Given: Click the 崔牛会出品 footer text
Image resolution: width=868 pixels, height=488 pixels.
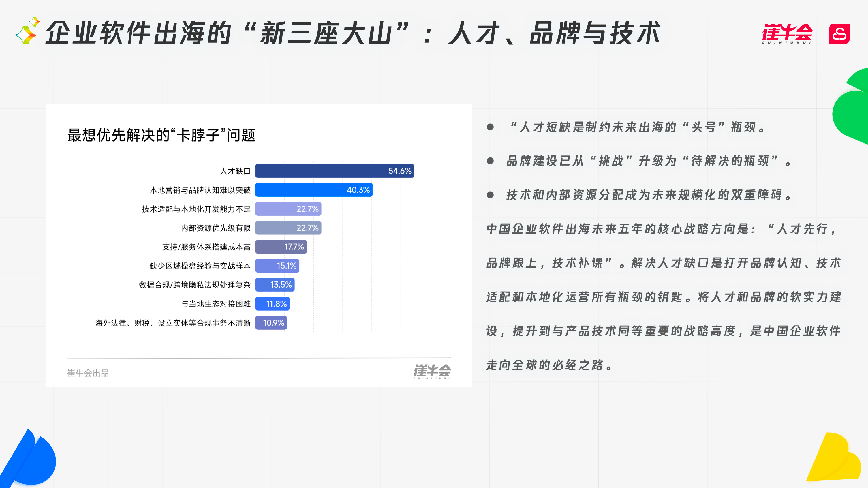Looking at the screenshot, I should (88, 373).
